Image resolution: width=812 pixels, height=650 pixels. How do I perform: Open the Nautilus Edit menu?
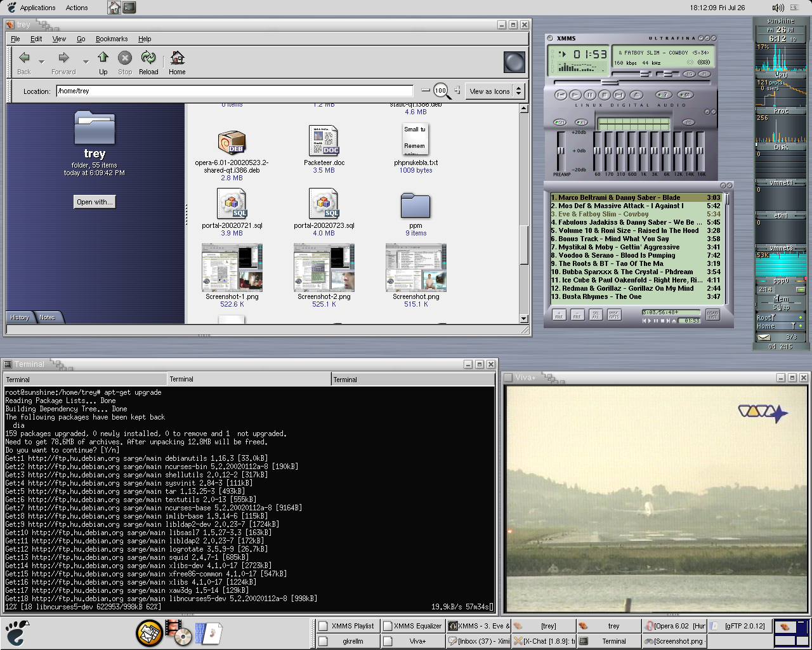pos(36,39)
